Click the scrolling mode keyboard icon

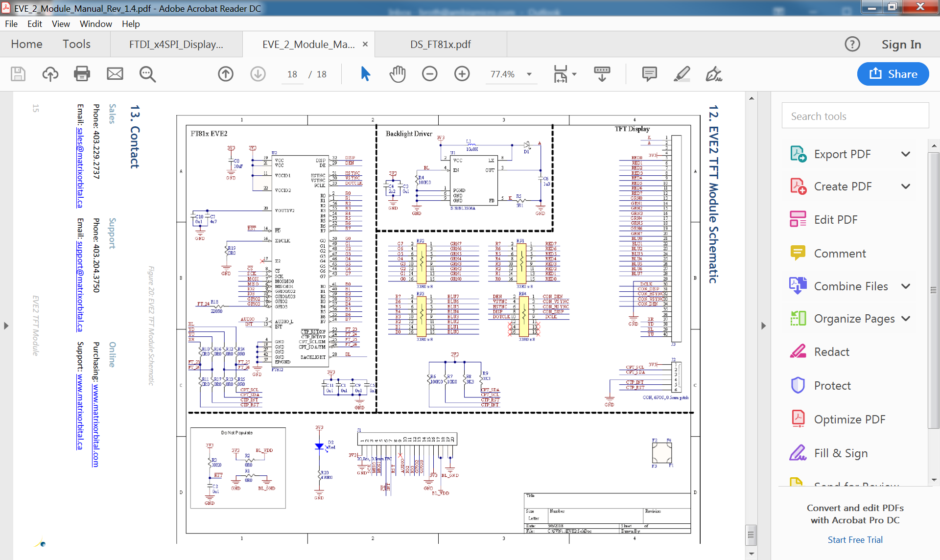tap(602, 74)
